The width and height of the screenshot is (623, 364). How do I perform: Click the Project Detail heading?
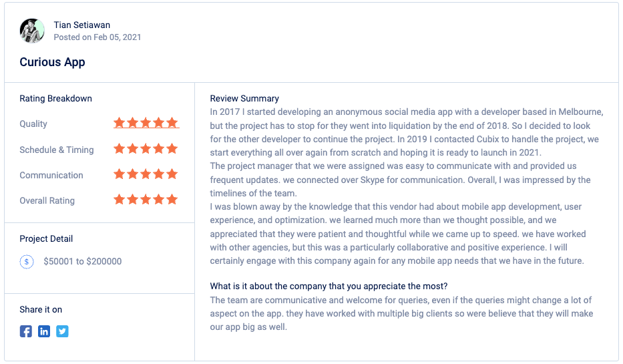pos(46,239)
